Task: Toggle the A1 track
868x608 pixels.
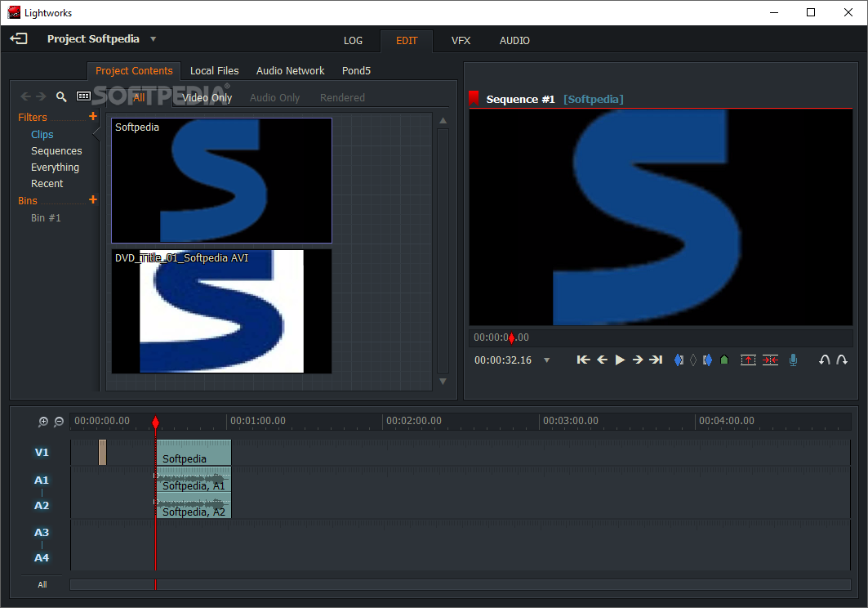Action: tap(42, 480)
